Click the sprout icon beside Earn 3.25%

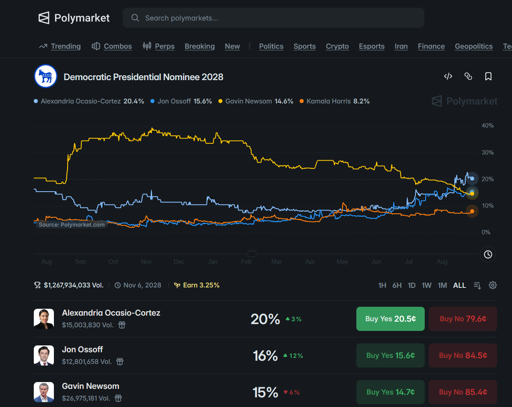tap(177, 285)
